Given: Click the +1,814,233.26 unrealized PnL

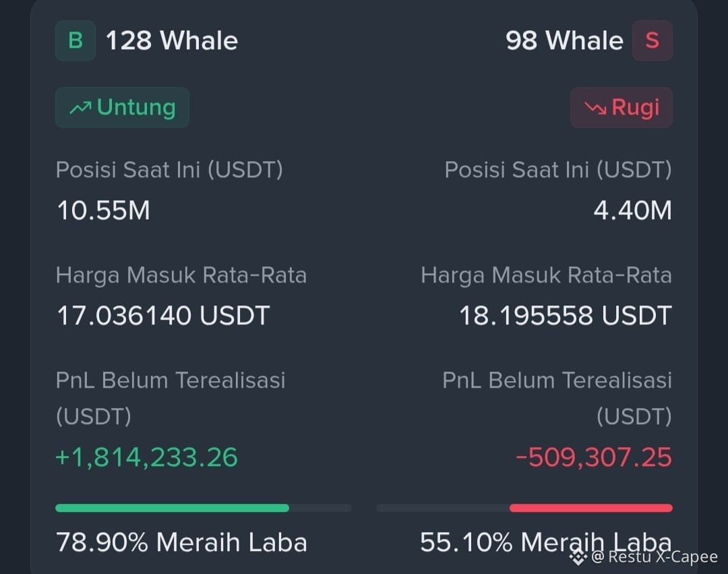Looking at the screenshot, I should pyautogui.click(x=147, y=457).
